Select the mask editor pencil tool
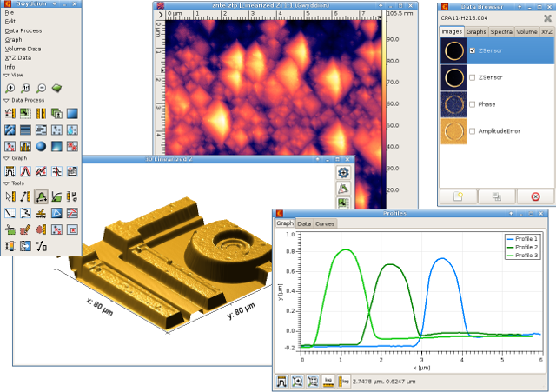The width and height of the screenshot is (556, 392). pos(25,229)
